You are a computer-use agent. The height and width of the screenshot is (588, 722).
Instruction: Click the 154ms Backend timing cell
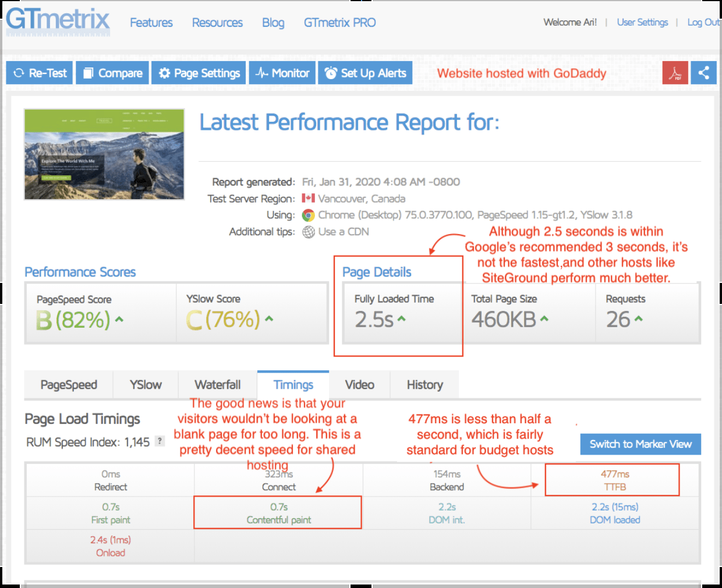447,480
